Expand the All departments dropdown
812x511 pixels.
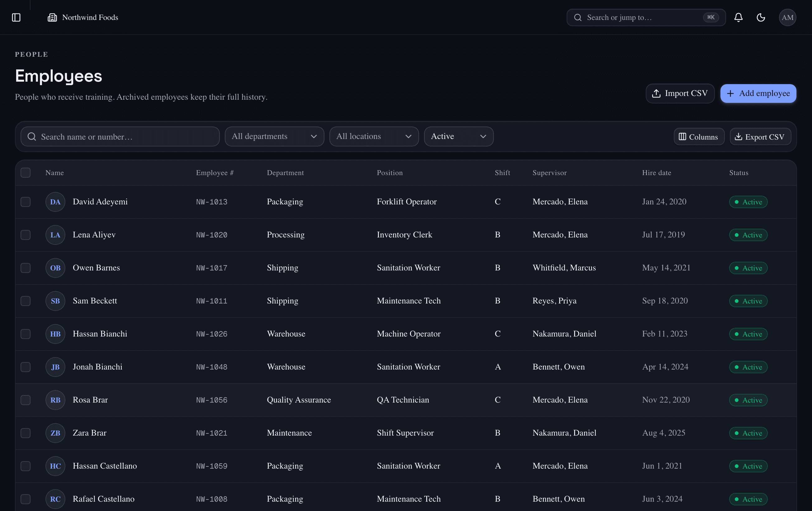[274, 136]
